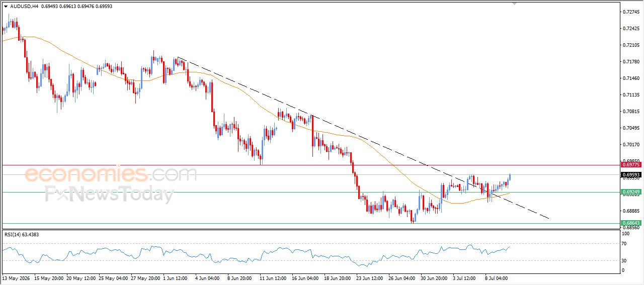This screenshot has width=644, height=285.
Task: Select the dashed black descending trendline
Action: [x=362, y=138]
